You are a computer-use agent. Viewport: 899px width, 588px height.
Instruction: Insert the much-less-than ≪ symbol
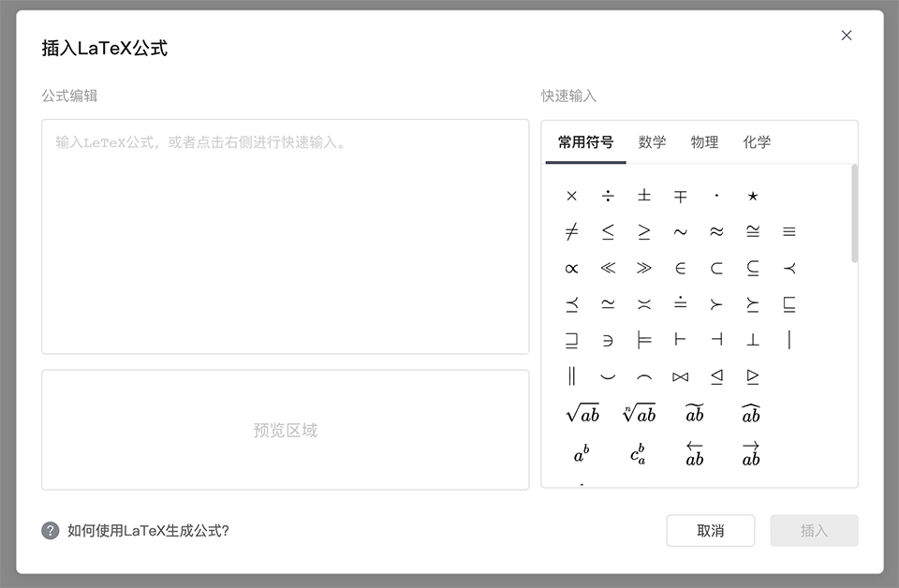tap(608, 268)
